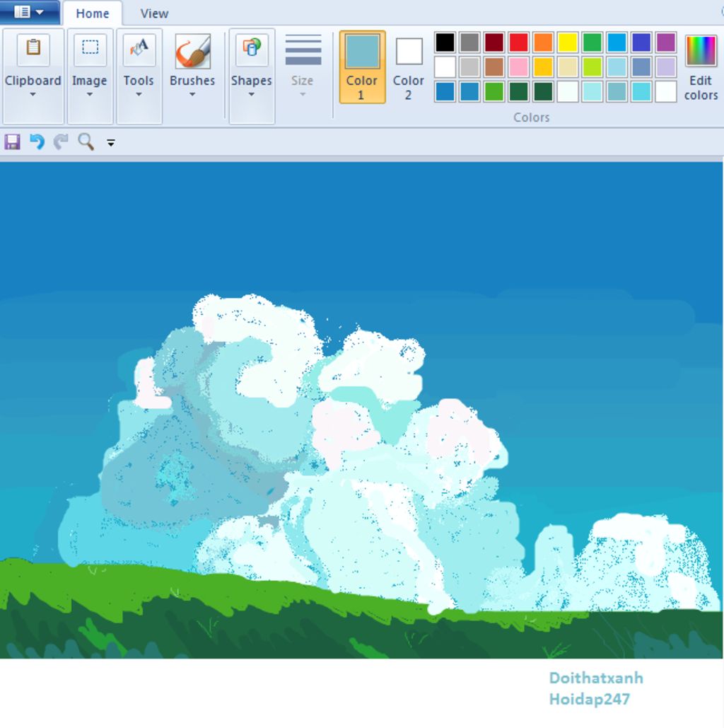Expand the Tools group dropdown arrow
Image resolution: width=724 pixels, height=728 pixels.
(x=139, y=95)
